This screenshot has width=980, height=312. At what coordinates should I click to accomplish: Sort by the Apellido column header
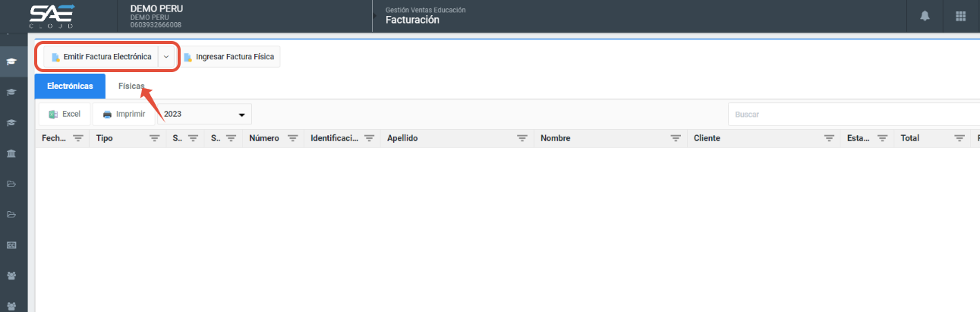coord(402,138)
